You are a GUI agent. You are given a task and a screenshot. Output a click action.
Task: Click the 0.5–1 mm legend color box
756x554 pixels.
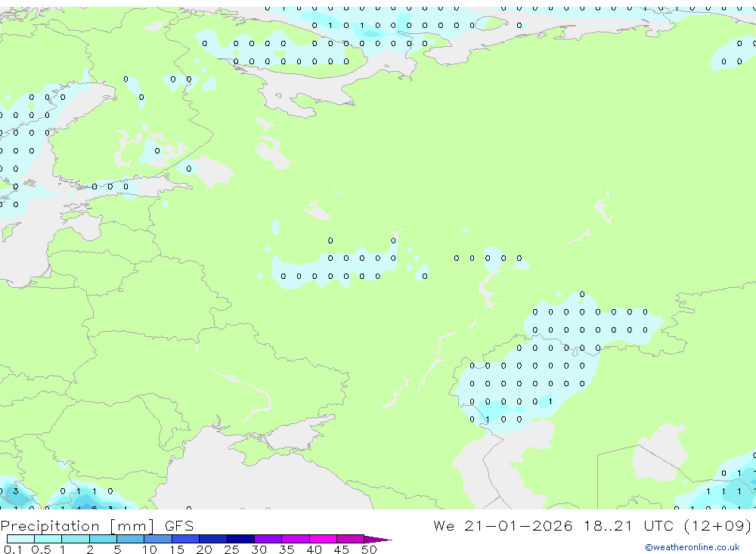[x=48, y=539]
